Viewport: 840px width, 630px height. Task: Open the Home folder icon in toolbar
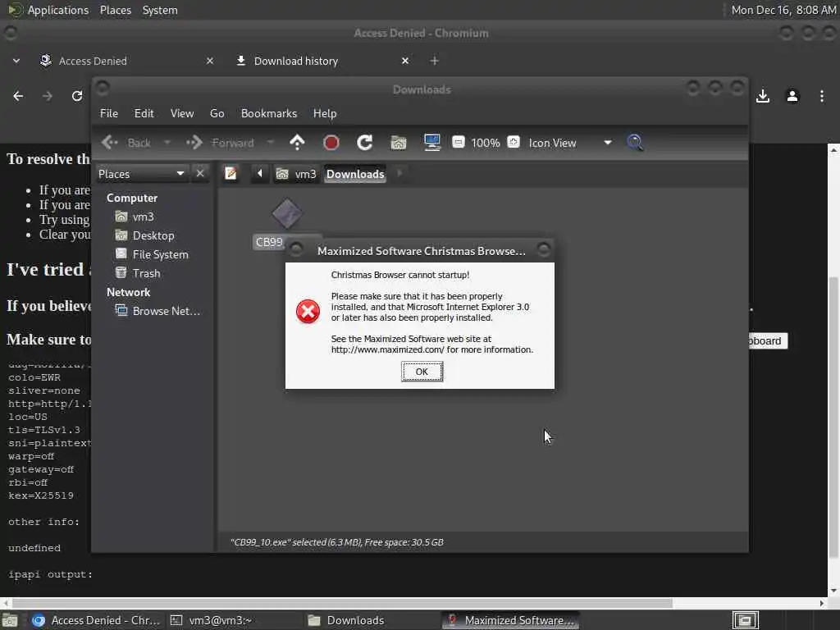[399, 143]
